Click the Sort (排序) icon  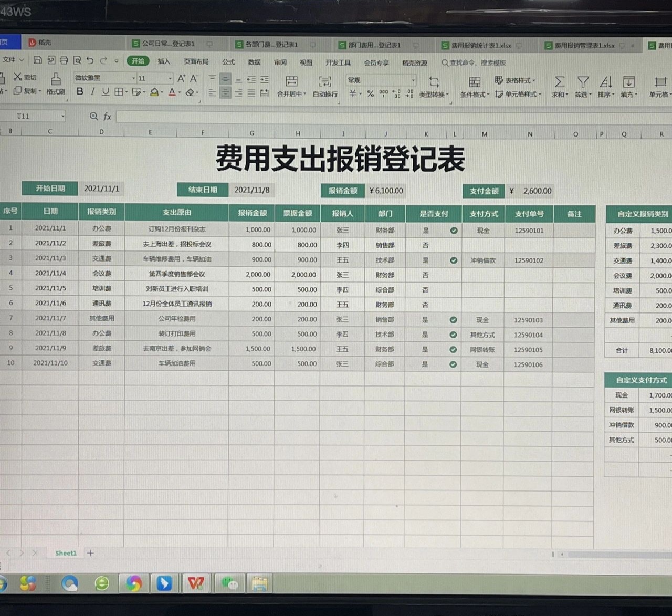(605, 84)
